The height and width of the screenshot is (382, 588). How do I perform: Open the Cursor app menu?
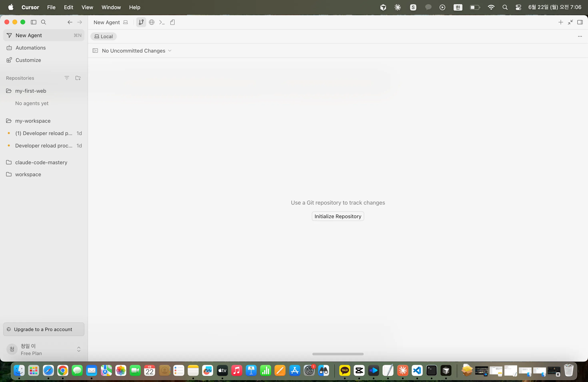(x=30, y=7)
